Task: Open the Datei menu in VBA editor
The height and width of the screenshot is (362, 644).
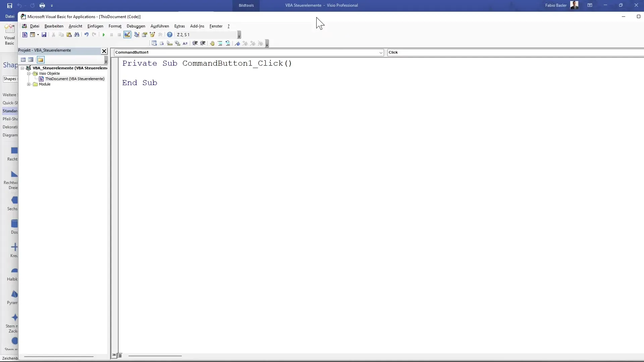Action: (x=35, y=26)
